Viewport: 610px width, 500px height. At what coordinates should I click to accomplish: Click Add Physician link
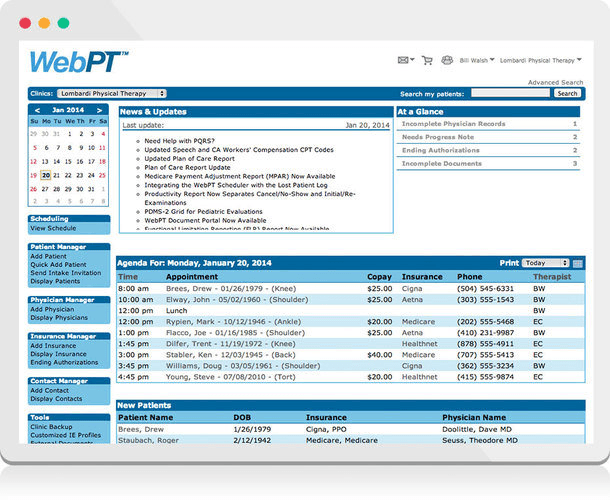[x=52, y=309]
